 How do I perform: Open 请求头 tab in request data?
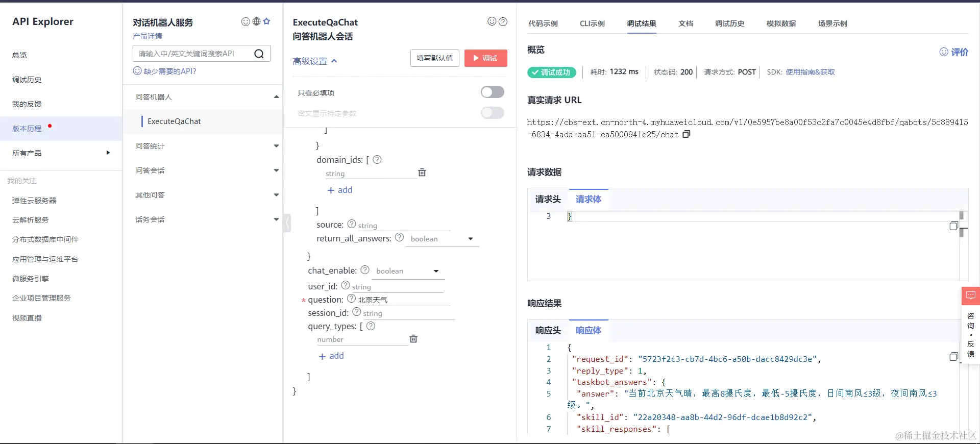548,199
